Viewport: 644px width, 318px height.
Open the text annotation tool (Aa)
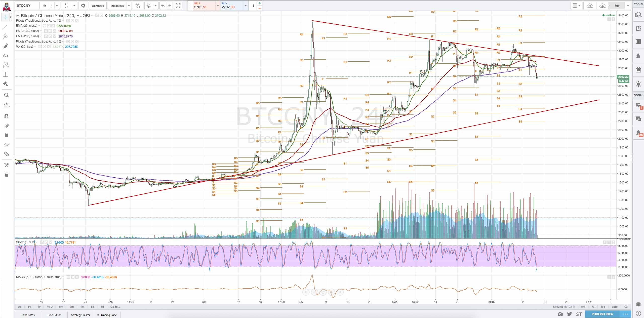[6, 56]
